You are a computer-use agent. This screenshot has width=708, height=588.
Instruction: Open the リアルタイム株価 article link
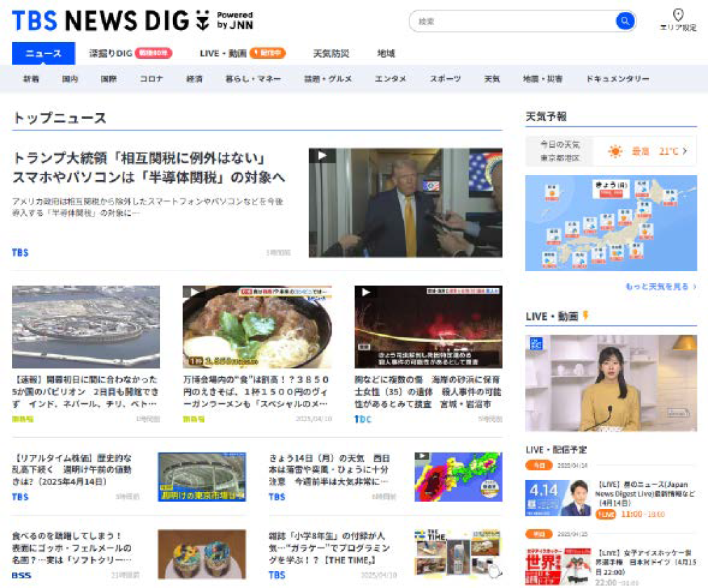(72, 470)
